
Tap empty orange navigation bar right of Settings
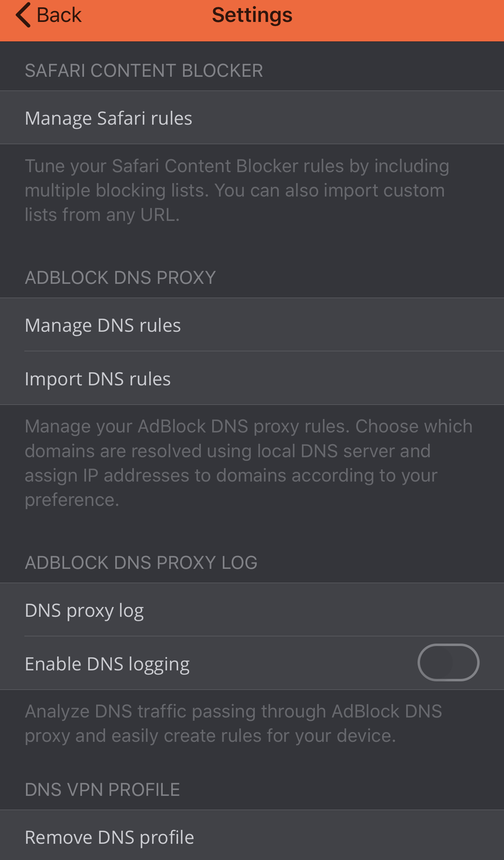[398, 20]
